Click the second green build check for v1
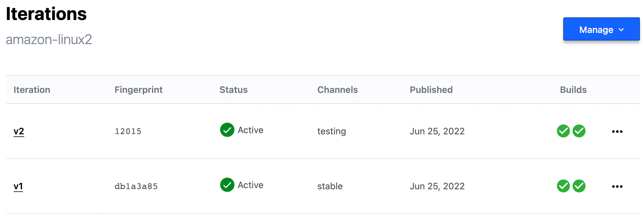Viewport: 644px width, 224px height. point(579,186)
